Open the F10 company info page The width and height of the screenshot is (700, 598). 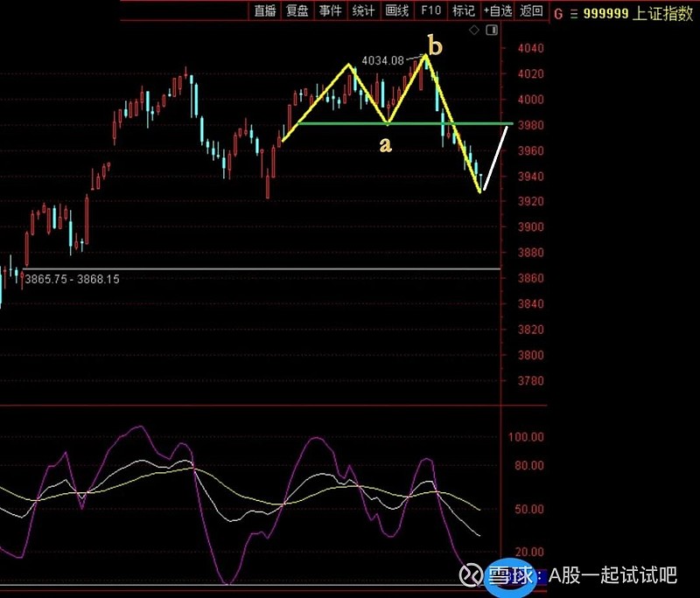click(x=430, y=10)
